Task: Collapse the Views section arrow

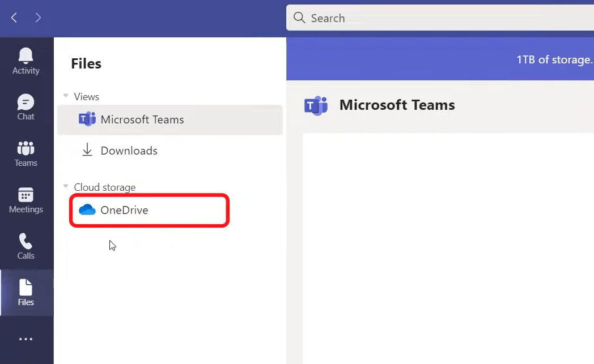Action: point(66,96)
